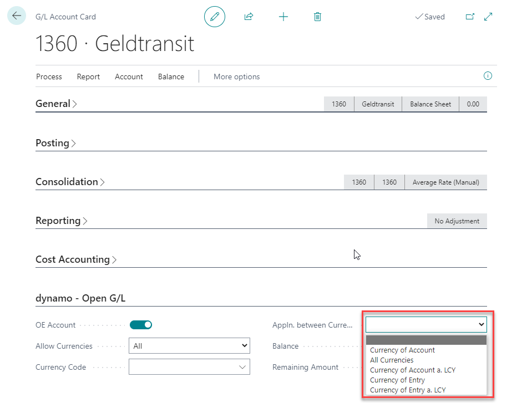The width and height of the screenshot is (532, 403).
Task: Click the Average Rate (Manual) summary field
Action: pyautogui.click(x=445, y=182)
